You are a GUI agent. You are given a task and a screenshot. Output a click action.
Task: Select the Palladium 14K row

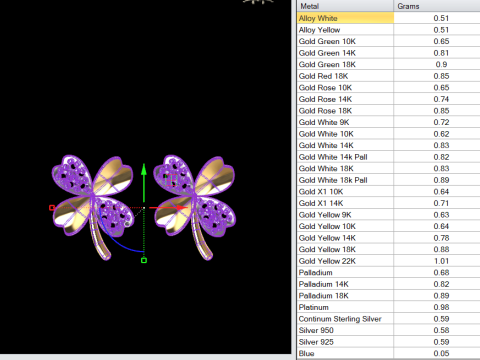tap(388, 284)
